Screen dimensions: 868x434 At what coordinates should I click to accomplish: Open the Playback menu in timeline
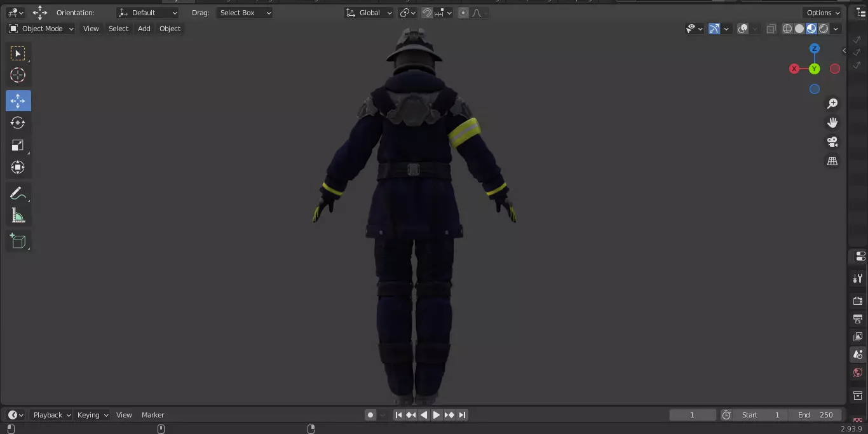51,415
